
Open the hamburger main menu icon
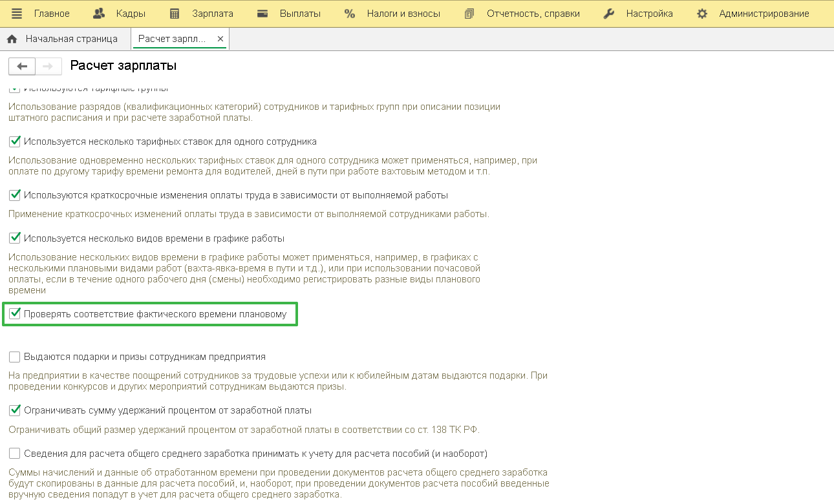pyautogui.click(x=17, y=14)
